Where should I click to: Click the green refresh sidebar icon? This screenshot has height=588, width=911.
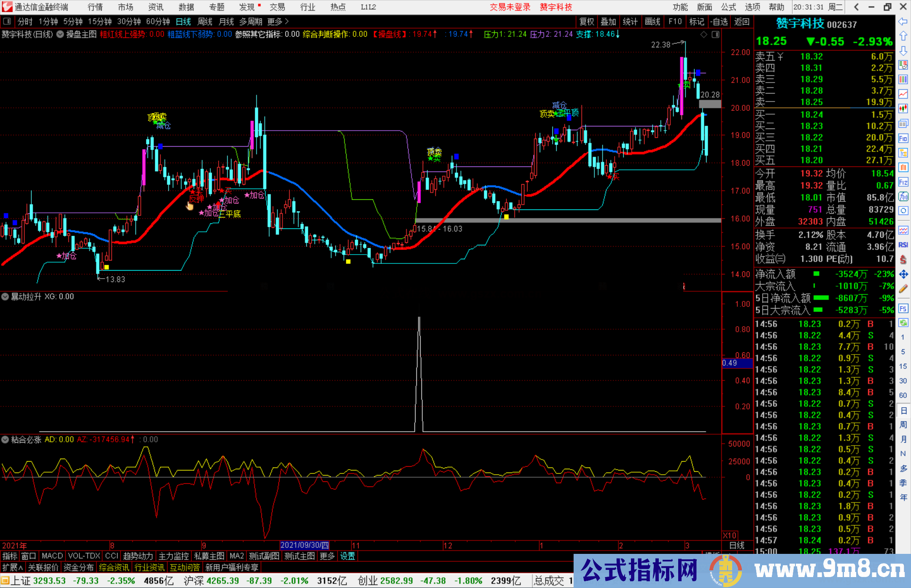903,323
